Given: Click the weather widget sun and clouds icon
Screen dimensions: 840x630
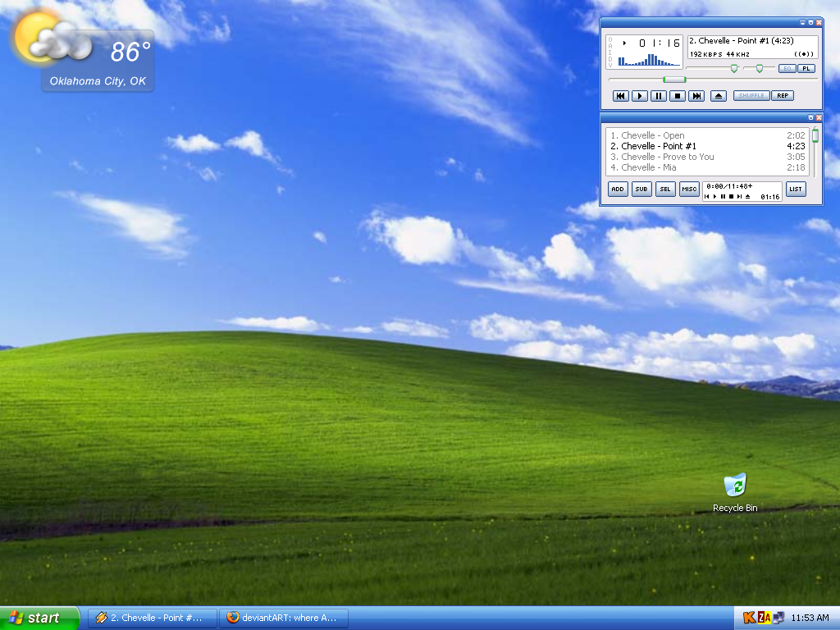Looking at the screenshot, I should pos(51,39).
